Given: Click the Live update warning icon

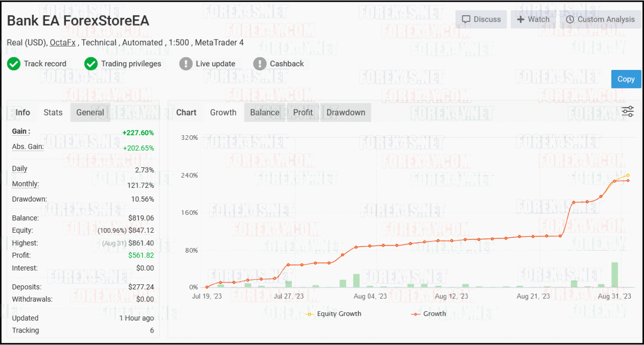Looking at the screenshot, I should [186, 63].
